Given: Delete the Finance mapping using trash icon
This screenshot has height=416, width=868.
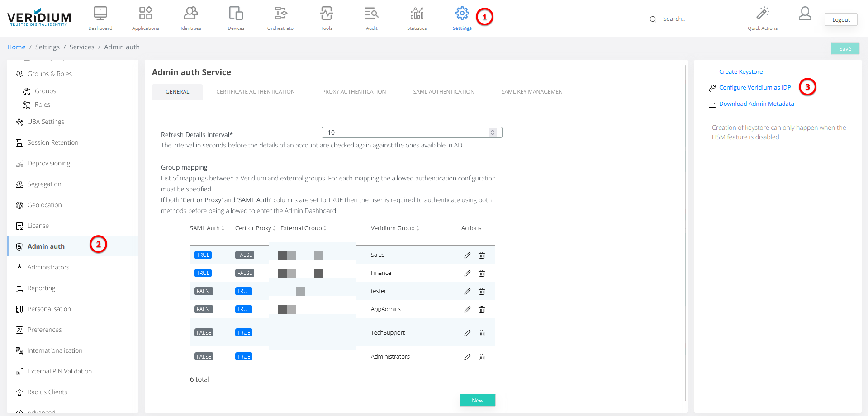Looking at the screenshot, I should click(x=481, y=273).
